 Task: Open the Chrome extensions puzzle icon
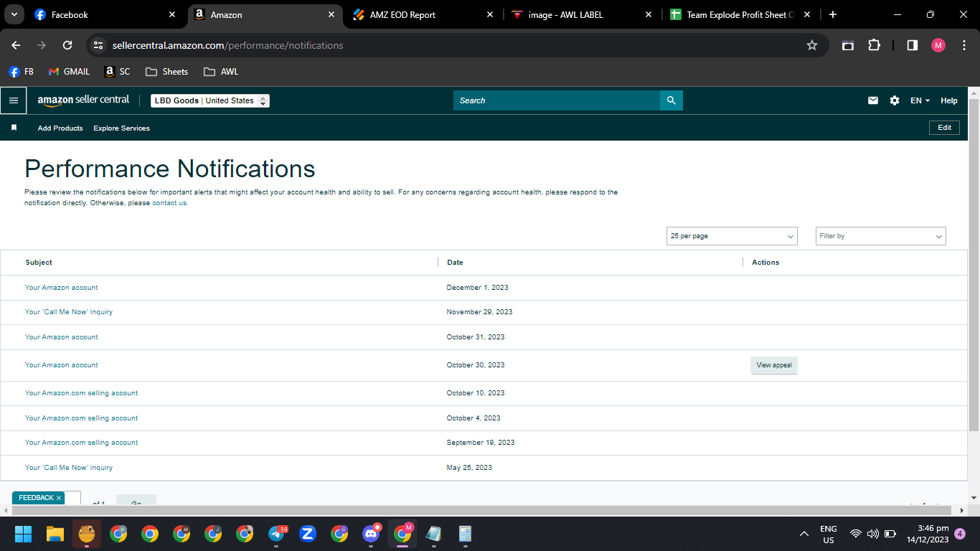(x=874, y=45)
